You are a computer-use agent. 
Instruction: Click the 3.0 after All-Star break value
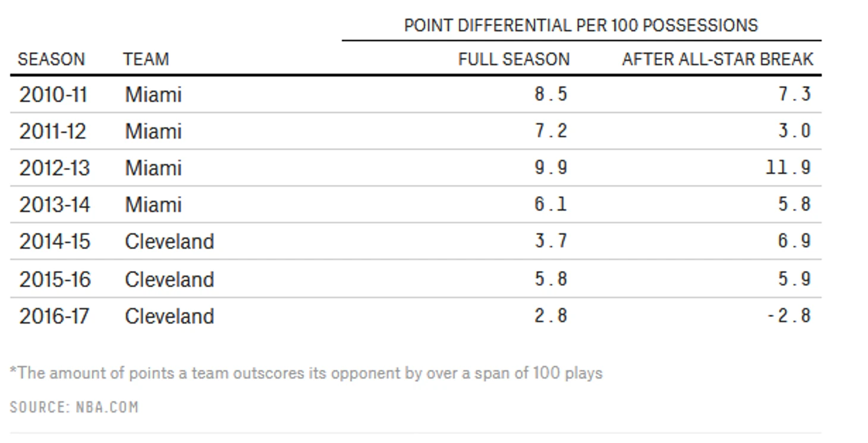pyautogui.click(x=795, y=131)
